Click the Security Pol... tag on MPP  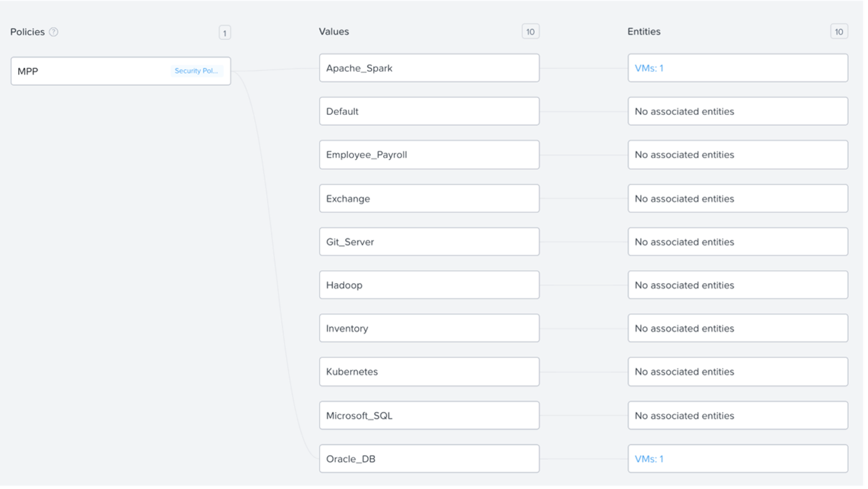(196, 71)
